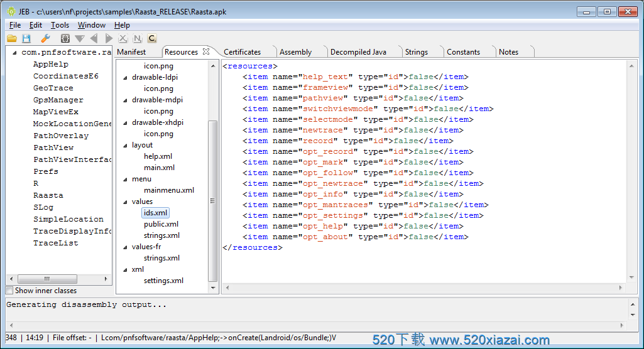Image resolution: width=644 pixels, height=349 pixels.
Task: Open icon.png under drawable-xhdpi
Action: (x=158, y=134)
